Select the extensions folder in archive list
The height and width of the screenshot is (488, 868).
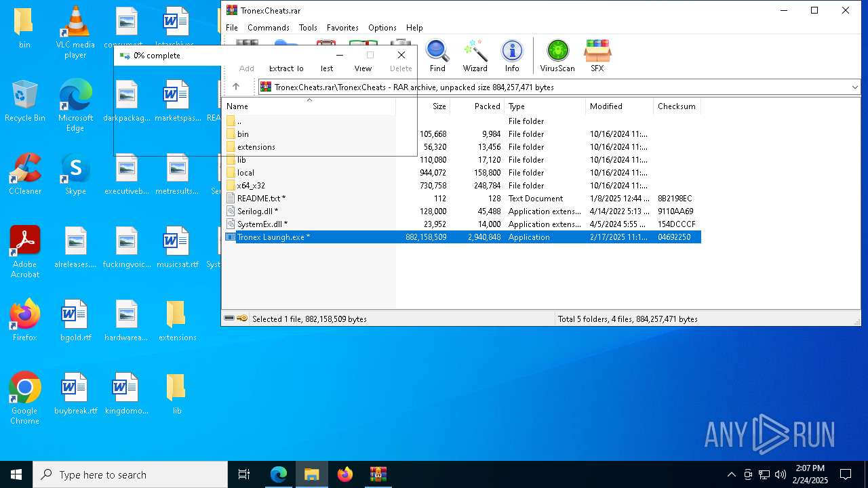(462, 147)
